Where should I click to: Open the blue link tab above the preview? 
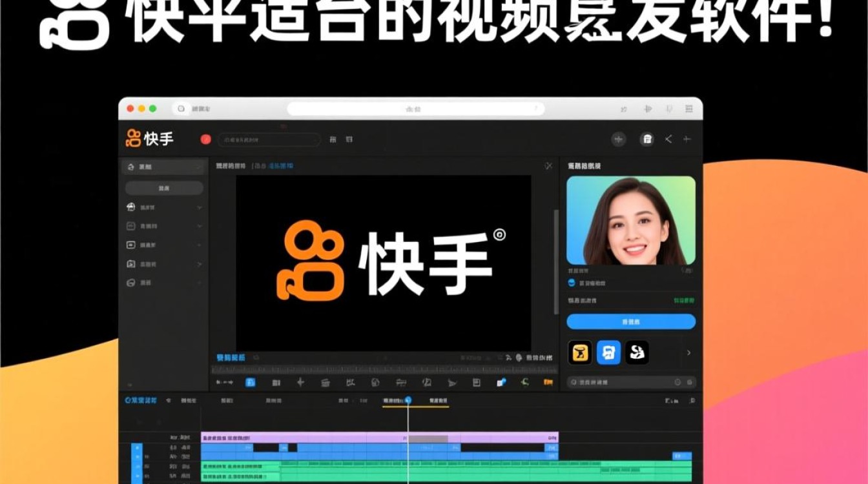tap(280, 166)
